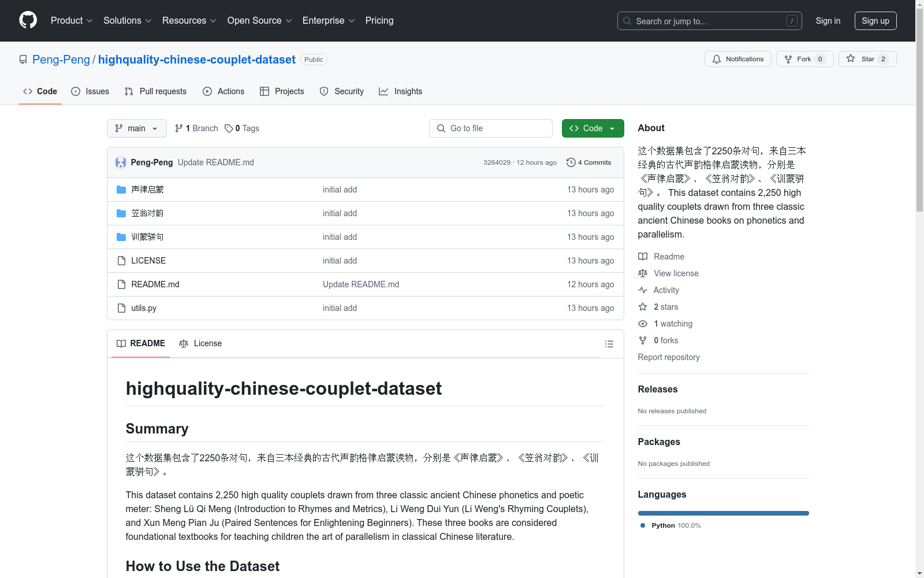Select the Code tab
The height and width of the screenshot is (578, 924).
click(40, 91)
